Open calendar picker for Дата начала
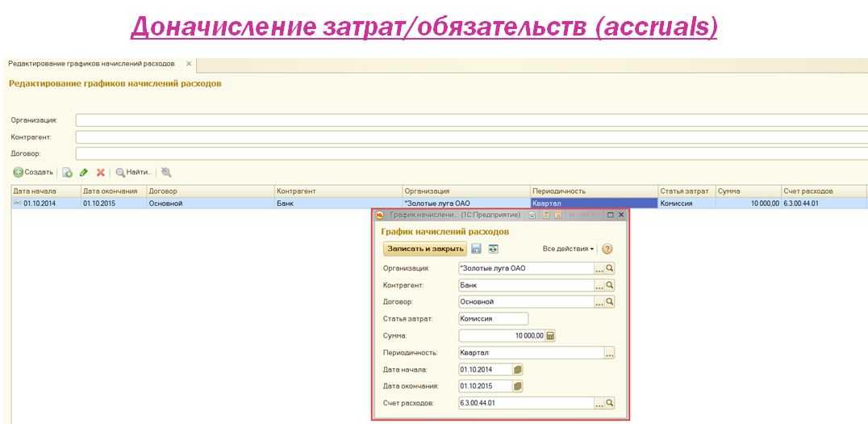Viewport: 868px width, 424px height. pyautogui.click(x=518, y=369)
